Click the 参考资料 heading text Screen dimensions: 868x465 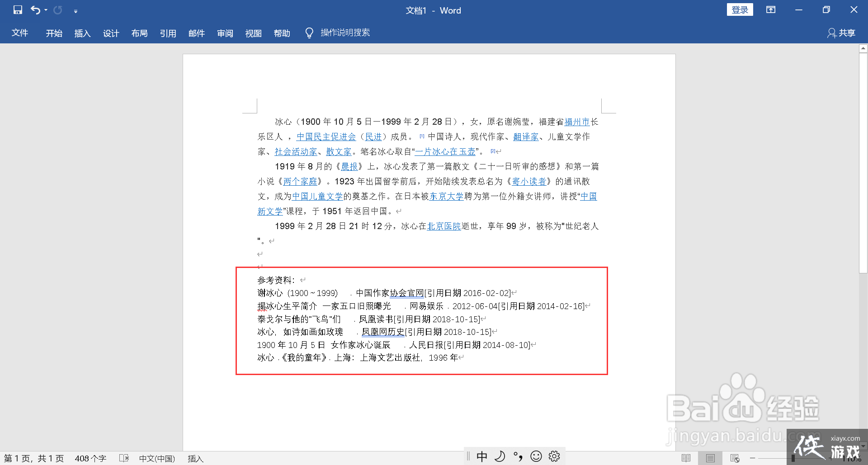(x=276, y=280)
